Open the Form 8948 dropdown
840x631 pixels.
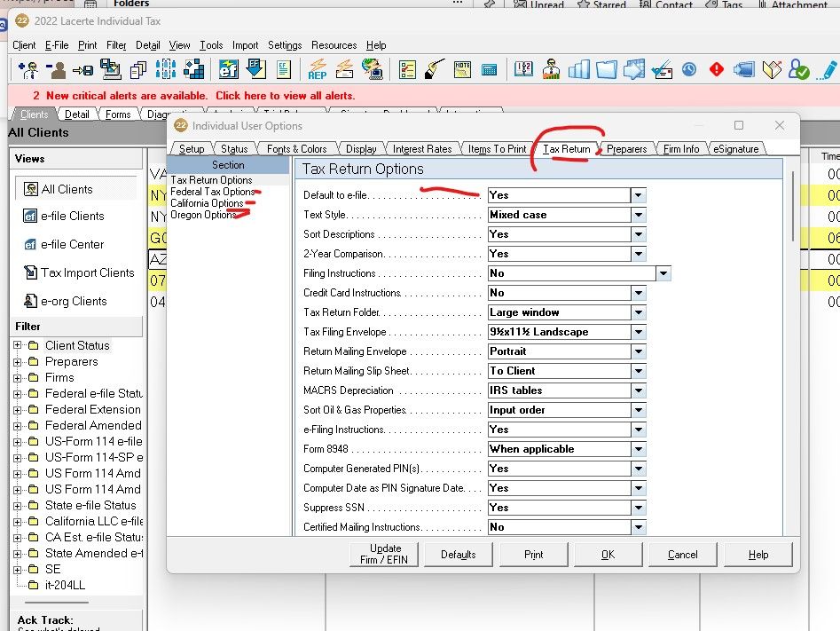pos(638,449)
